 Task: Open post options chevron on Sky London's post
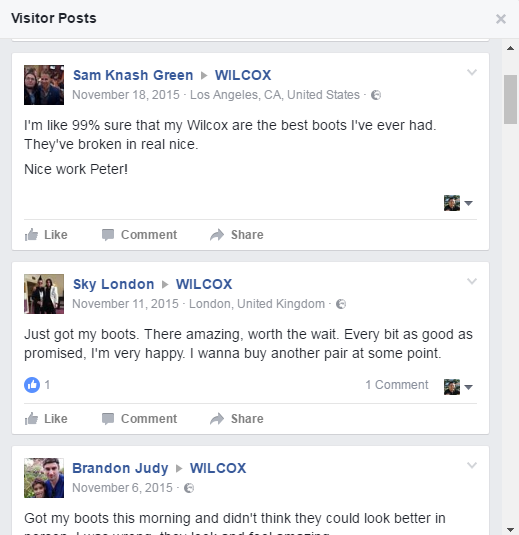[472, 281]
